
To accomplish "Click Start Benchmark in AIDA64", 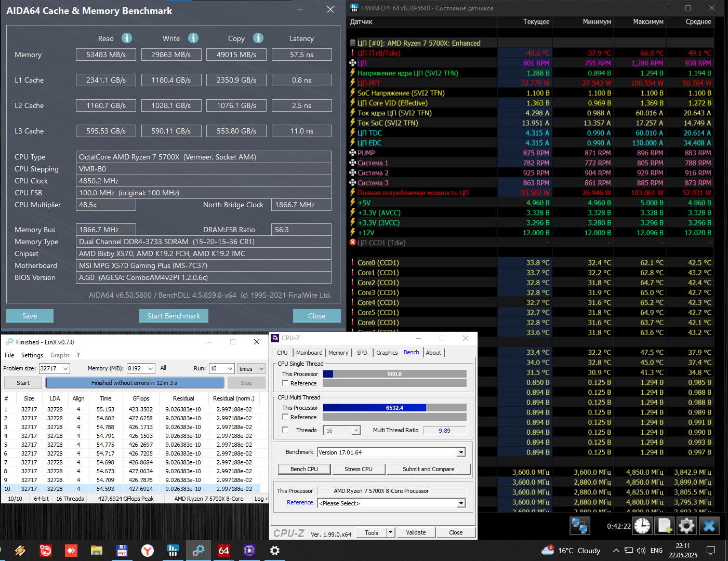I will pyautogui.click(x=174, y=316).
